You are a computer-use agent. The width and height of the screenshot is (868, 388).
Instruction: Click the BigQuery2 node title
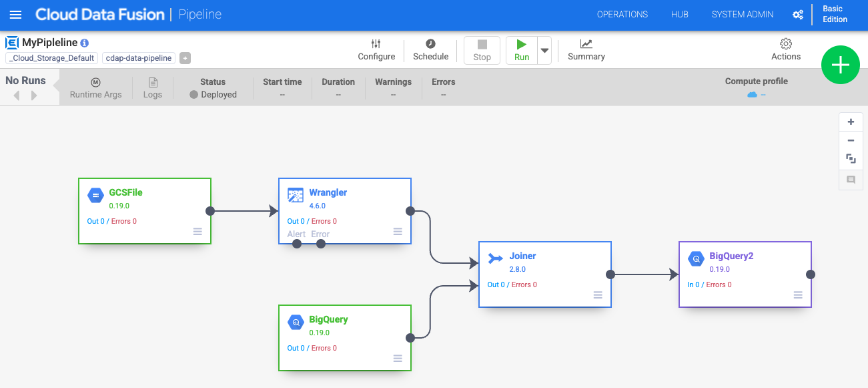(x=731, y=256)
